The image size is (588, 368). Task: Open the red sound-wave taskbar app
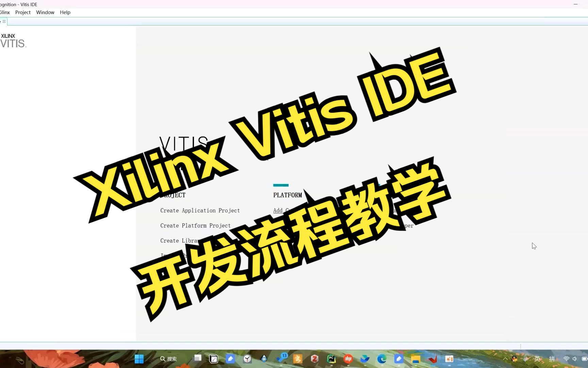[x=348, y=359]
